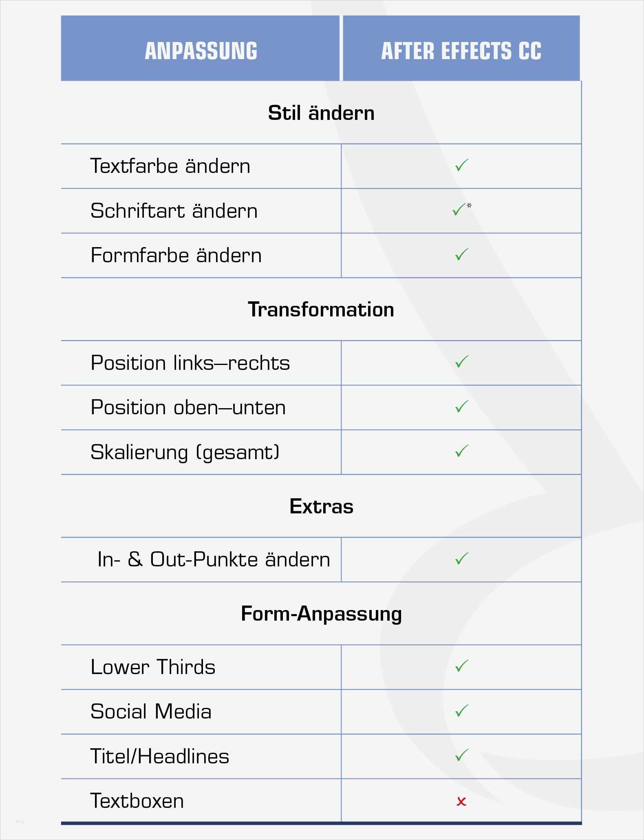Click the green checkmark for Textfarbe ändern
This screenshot has height=840, width=644.
(461, 166)
